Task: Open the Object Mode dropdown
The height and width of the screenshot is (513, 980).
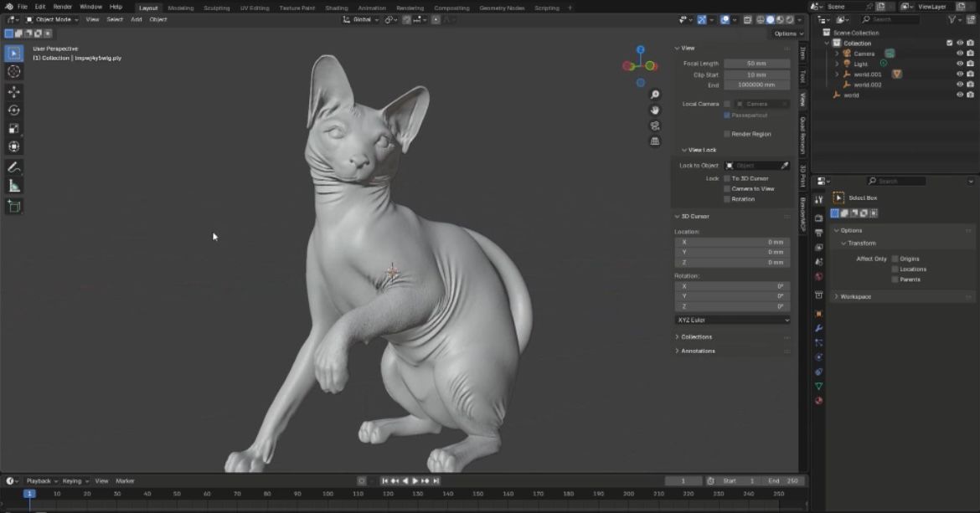Action: point(53,19)
